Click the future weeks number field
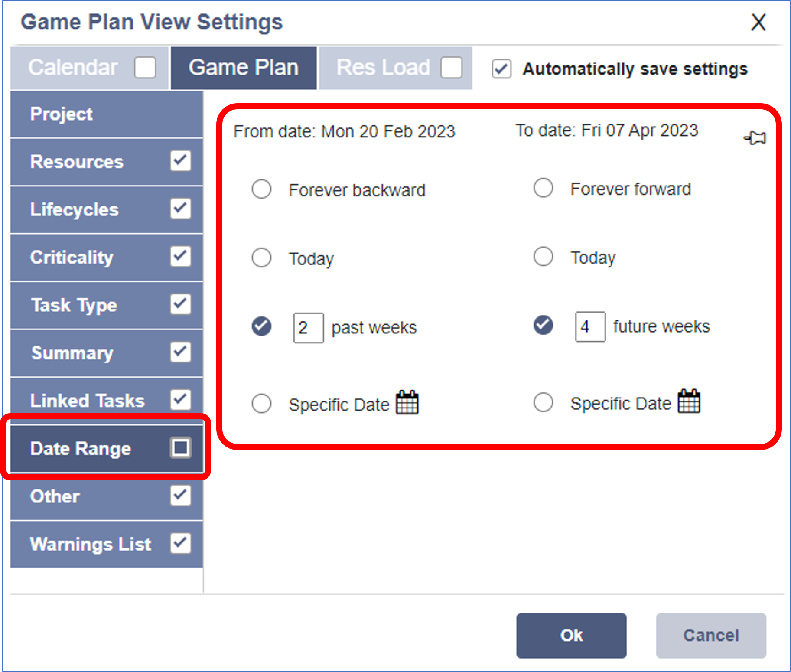The height and width of the screenshot is (672, 791). (x=590, y=326)
